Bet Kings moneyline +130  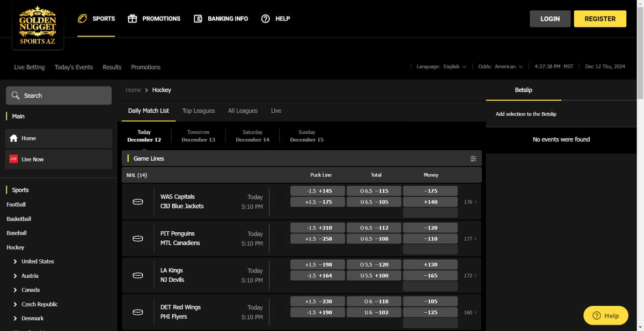(x=430, y=264)
